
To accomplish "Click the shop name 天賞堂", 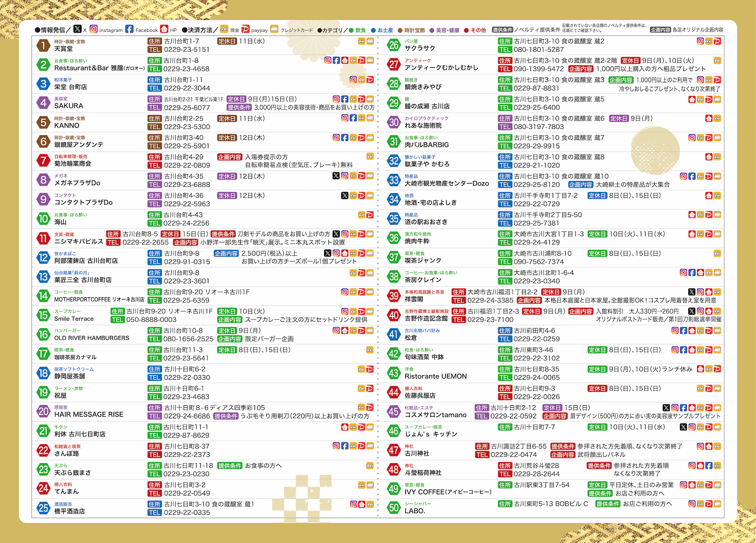I will pyautogui.click(x=63, y=49).
